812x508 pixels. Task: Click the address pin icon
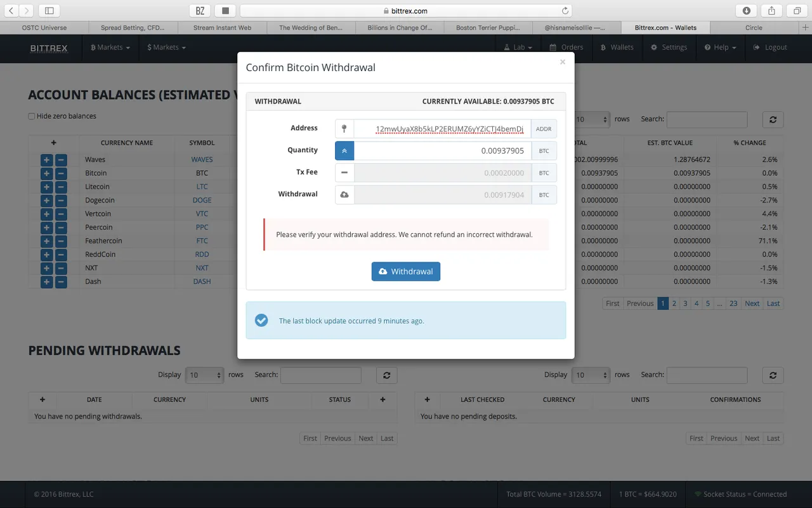tap(344, 129)
